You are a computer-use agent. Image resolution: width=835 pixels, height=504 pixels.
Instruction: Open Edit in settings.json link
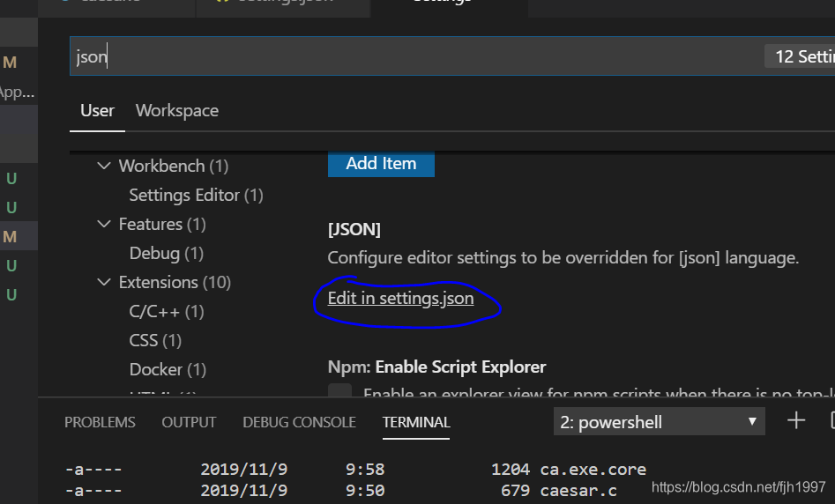click(x=400, y=299)
